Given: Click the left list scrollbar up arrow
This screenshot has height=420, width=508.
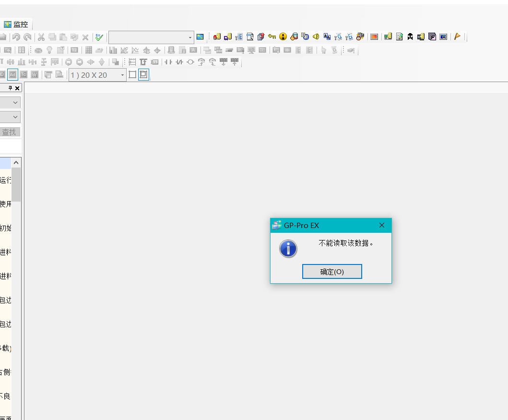Looking at the screenshot, I should pos(16,162).
